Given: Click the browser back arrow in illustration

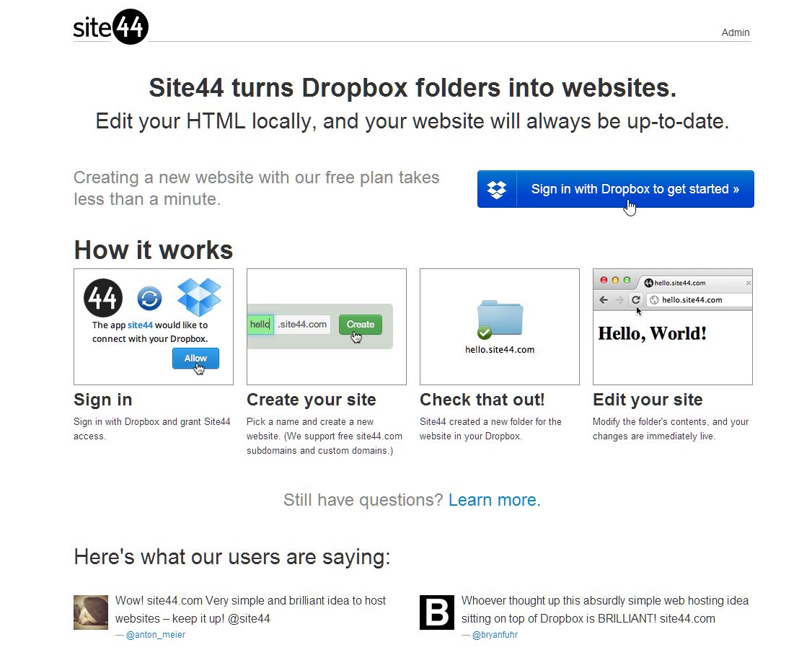Looking at the screenshot, I should click(x=604, y=300).
